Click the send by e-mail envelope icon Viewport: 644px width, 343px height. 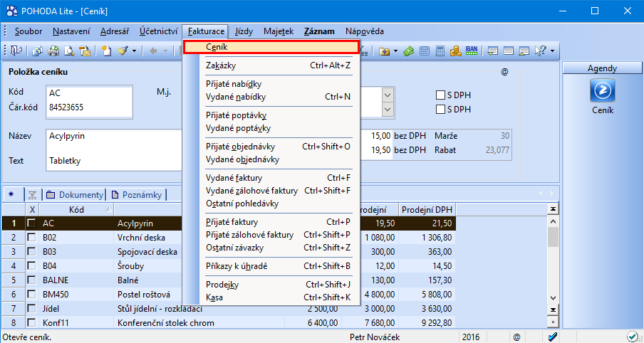(x=85, y=51)
